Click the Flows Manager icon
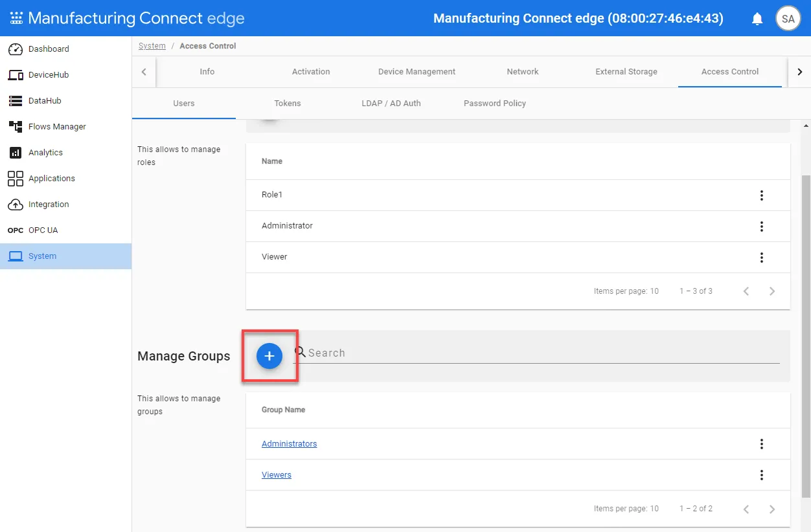The width and height of the screenshot is (811, 532). point(16,127)
